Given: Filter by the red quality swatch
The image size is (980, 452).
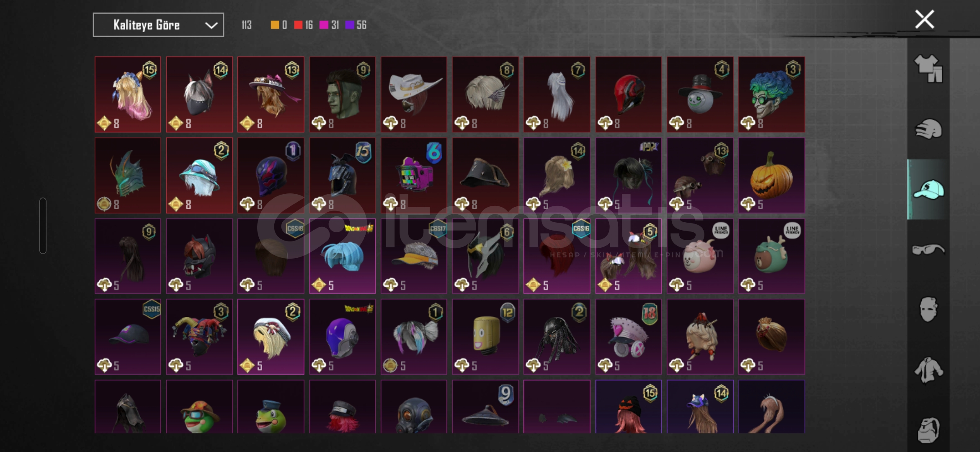Looking at the screenshot, I should (298, 25).
